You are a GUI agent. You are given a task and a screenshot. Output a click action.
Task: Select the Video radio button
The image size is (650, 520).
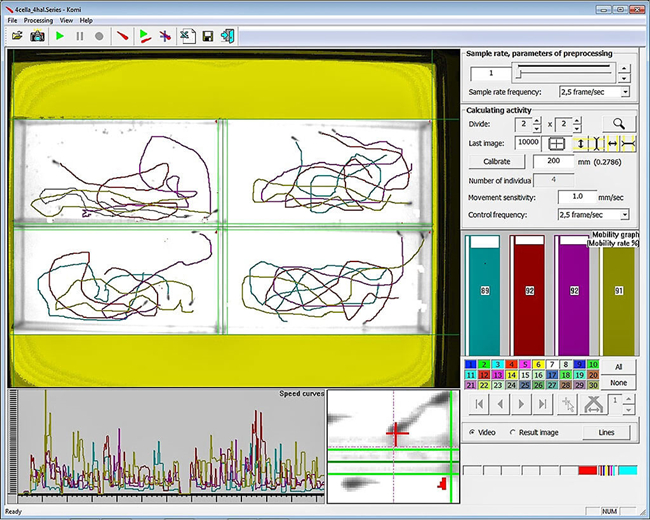coord(472,432)
